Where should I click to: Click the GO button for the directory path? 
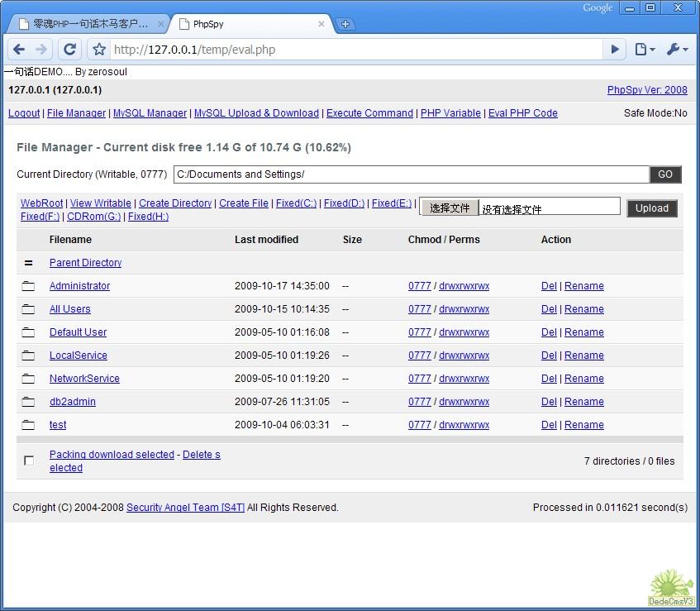[665, 174]
